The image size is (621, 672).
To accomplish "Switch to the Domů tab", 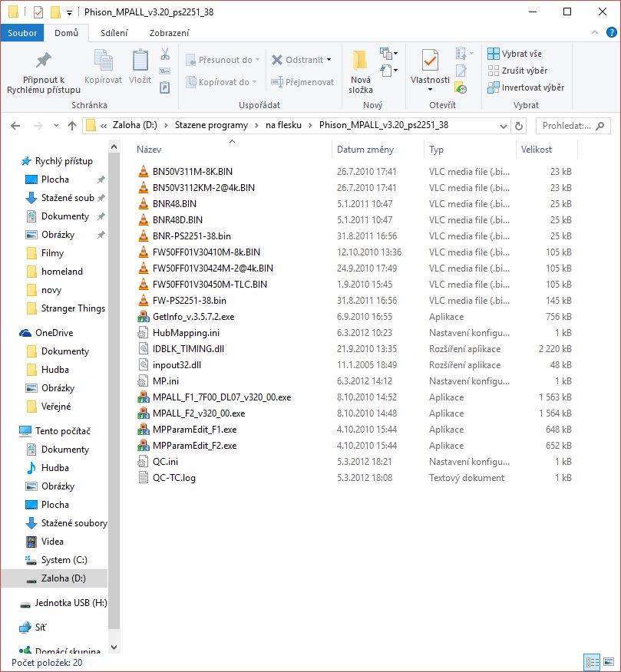I will [x=66, y=32].
